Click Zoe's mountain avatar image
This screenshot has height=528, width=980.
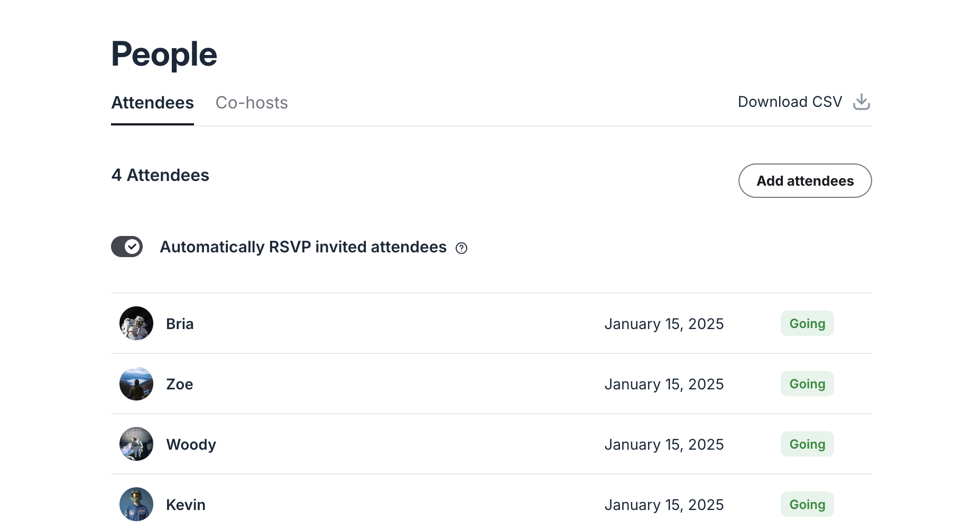click(x=136, y=384)
